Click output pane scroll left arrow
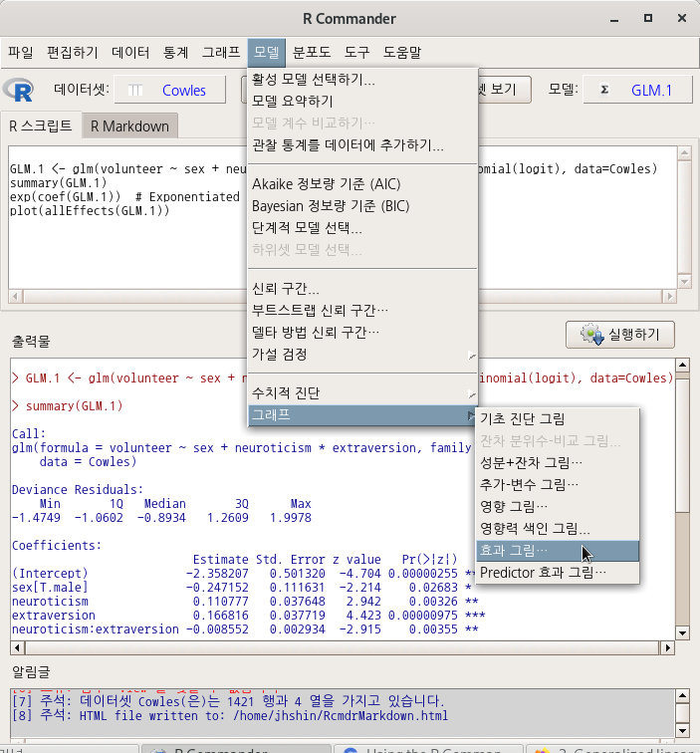This screenshot has width=700, height=753. coord(18,647)
